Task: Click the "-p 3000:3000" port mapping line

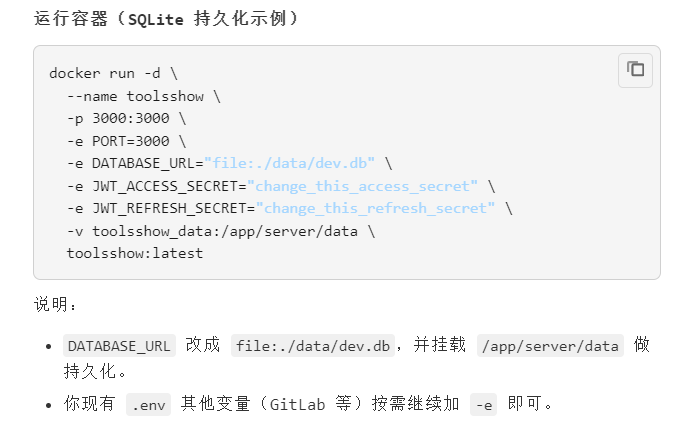Action: point(126,119)
